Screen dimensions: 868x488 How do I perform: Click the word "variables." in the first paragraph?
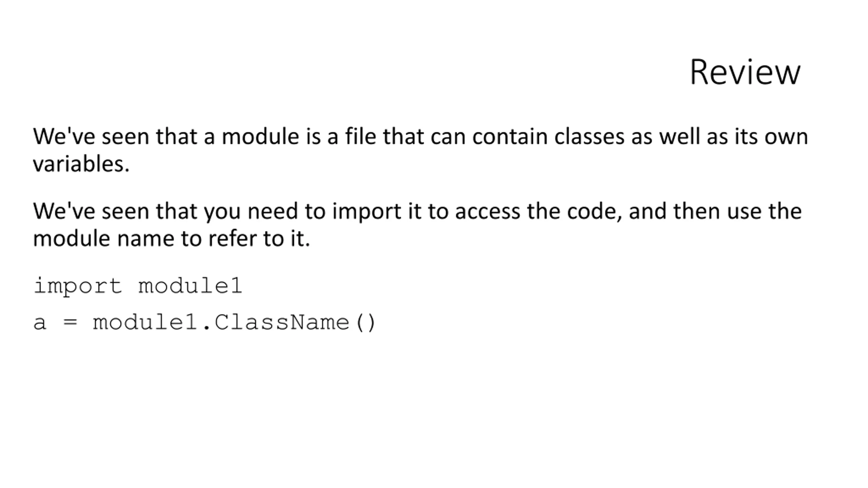coord(81,164)
